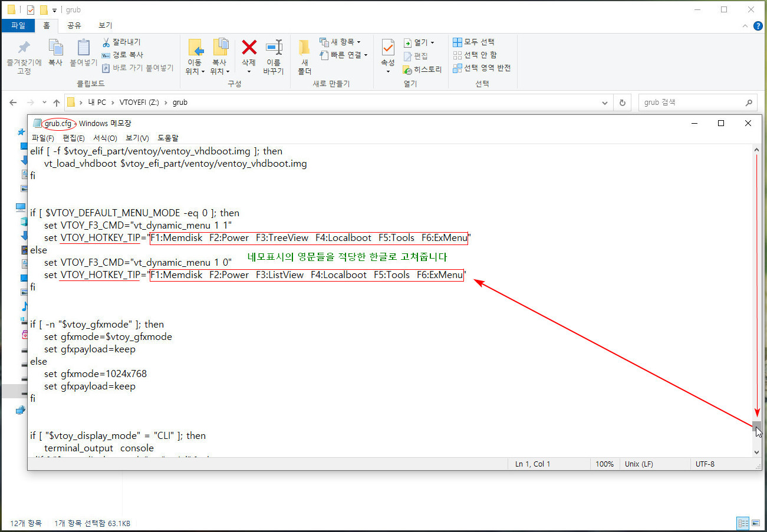Click the line 'terminal_output console'
This screenshot has width=767, height=532.
coord(99,448)
